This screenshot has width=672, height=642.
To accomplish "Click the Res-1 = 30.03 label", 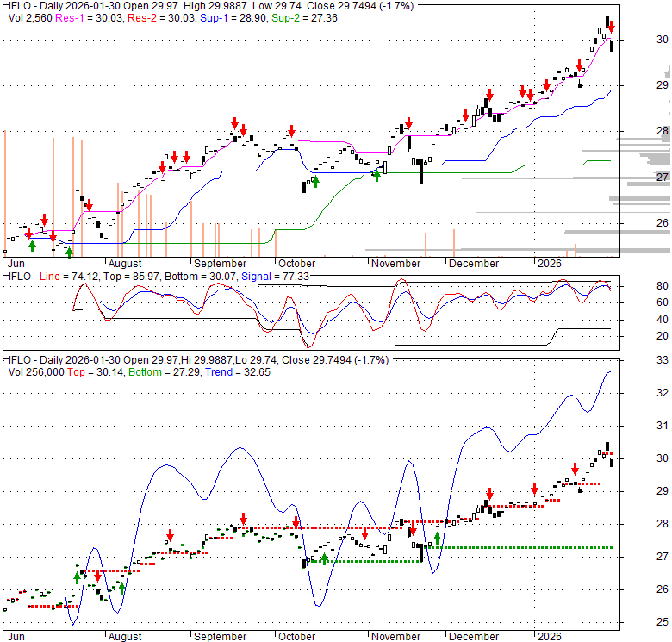I will 89,18.
